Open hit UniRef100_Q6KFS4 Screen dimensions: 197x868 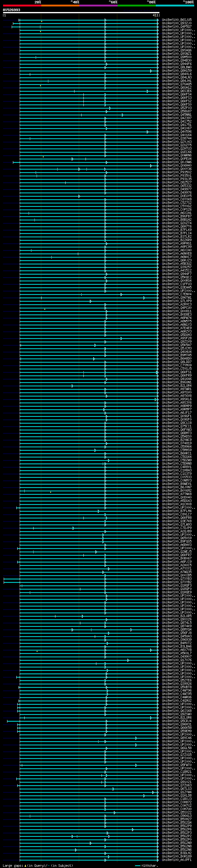(177, 94)
